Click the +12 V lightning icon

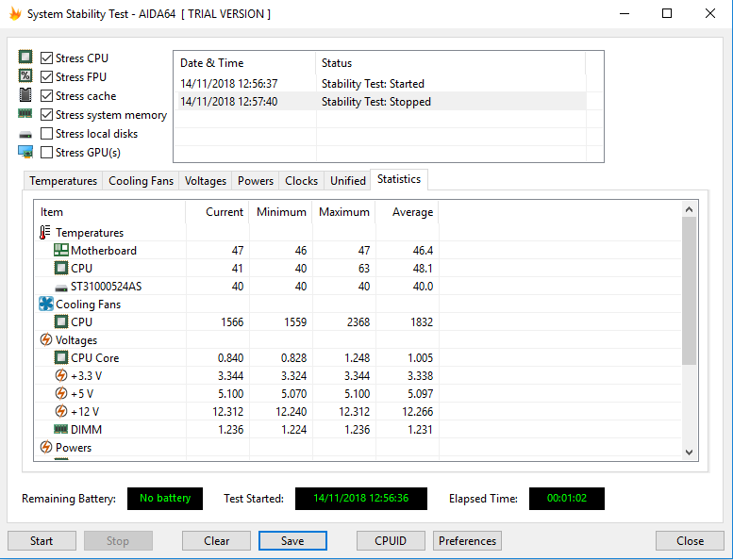[60, 411]
